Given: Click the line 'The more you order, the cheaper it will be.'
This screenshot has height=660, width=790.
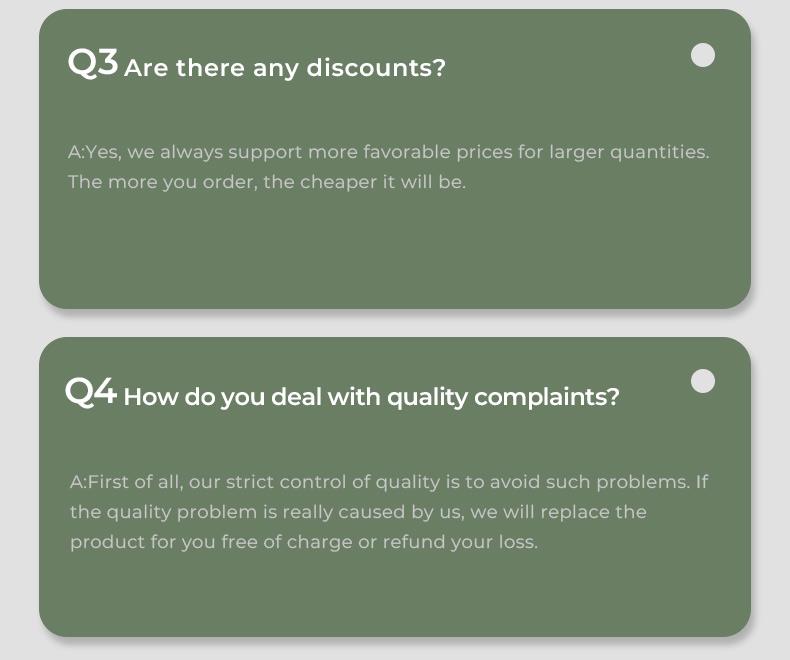Looking at the screenshot, I should click(x=267, y=182).
